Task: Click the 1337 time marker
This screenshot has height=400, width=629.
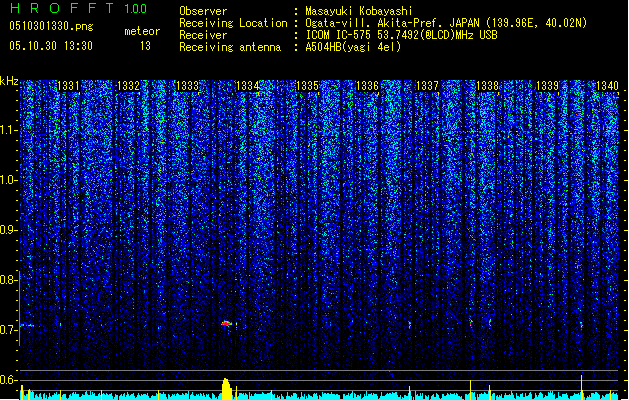Action: (x=428, y=86)
